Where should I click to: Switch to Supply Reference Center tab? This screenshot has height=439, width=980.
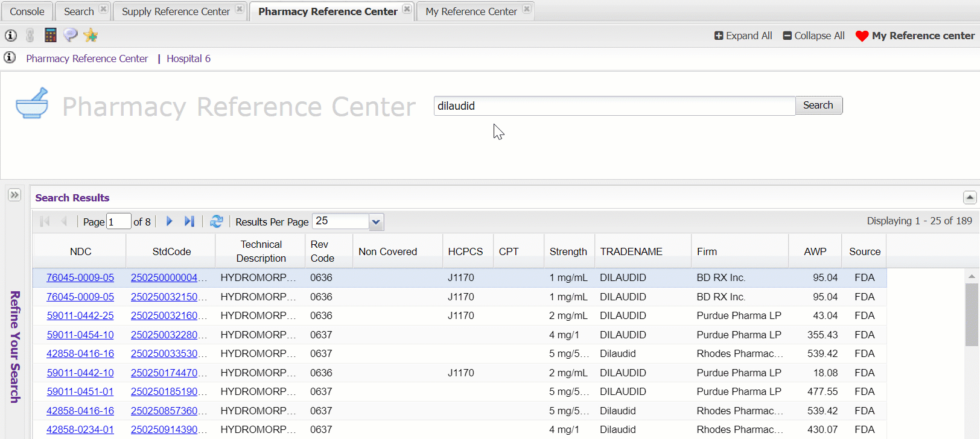point(176,11)
